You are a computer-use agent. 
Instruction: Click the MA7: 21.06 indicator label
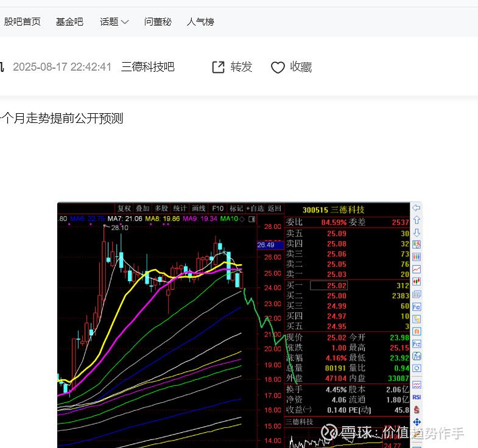pyautogui.click(x=125, y=219)
